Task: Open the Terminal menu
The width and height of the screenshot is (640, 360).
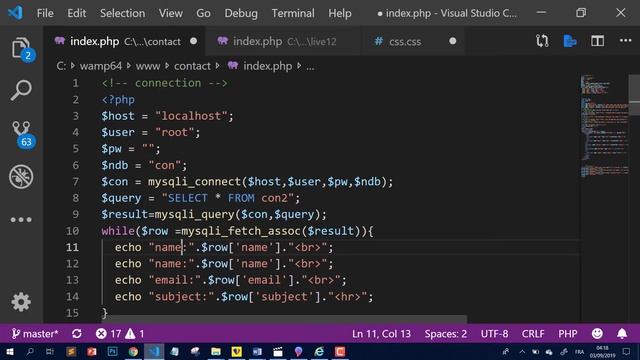Action: point(293,13)
